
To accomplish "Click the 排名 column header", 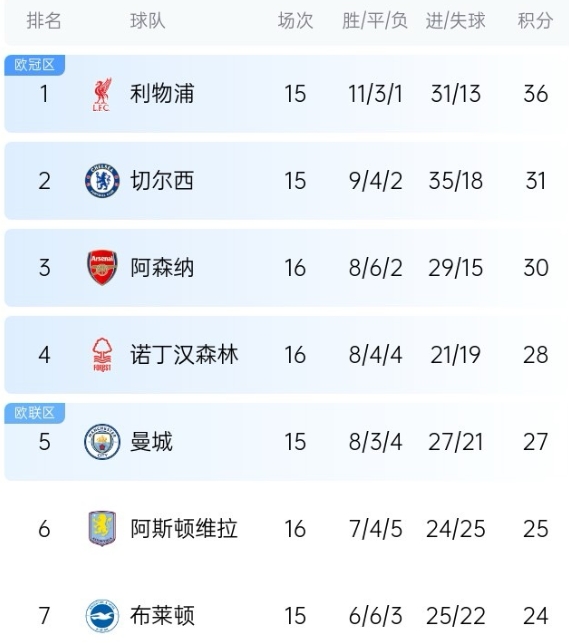I will pos(44,21).
